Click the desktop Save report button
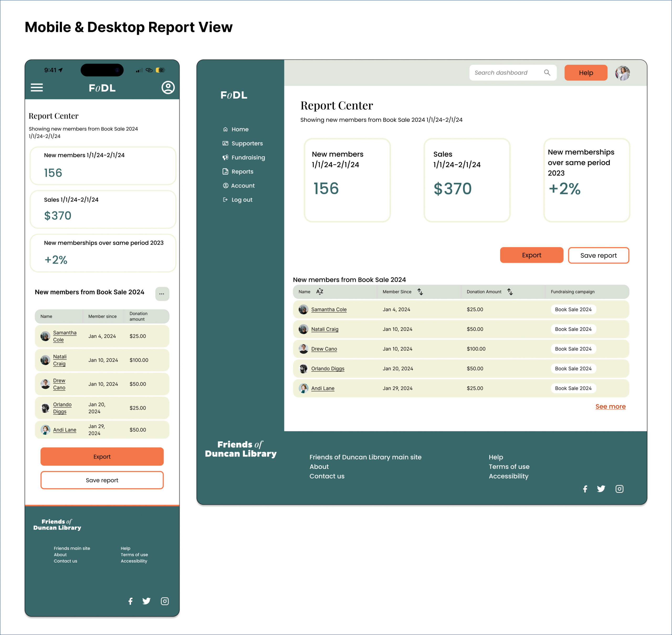 coord(598,256)
